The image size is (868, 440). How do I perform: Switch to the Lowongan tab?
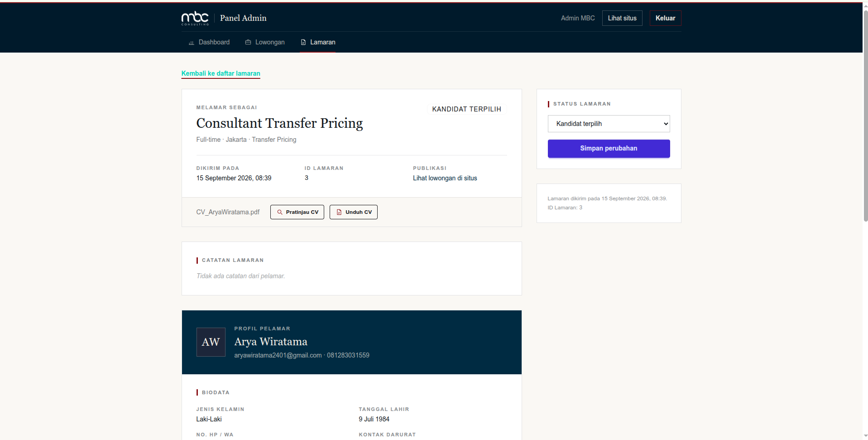coord(265,42)
